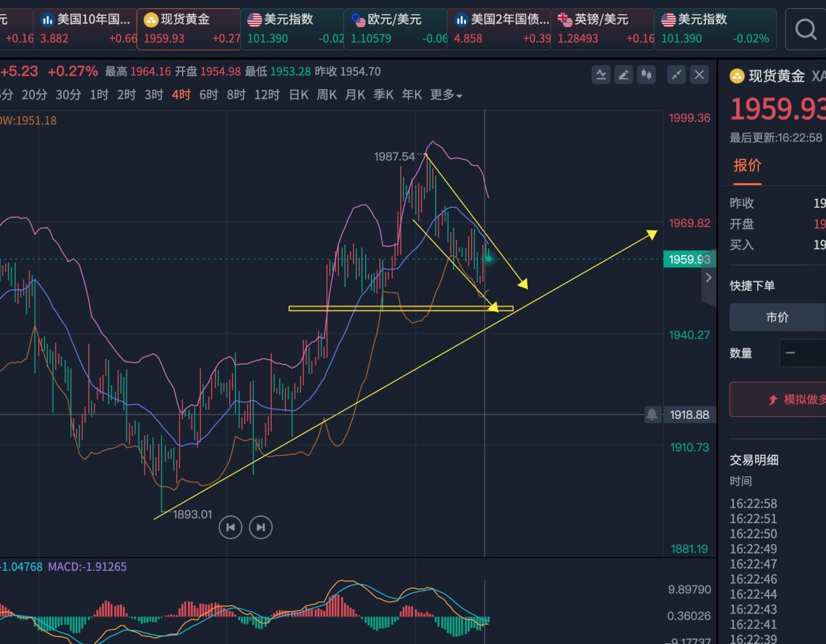Select the first 美元指数 ticker after 现货黄金

(292, 29)
